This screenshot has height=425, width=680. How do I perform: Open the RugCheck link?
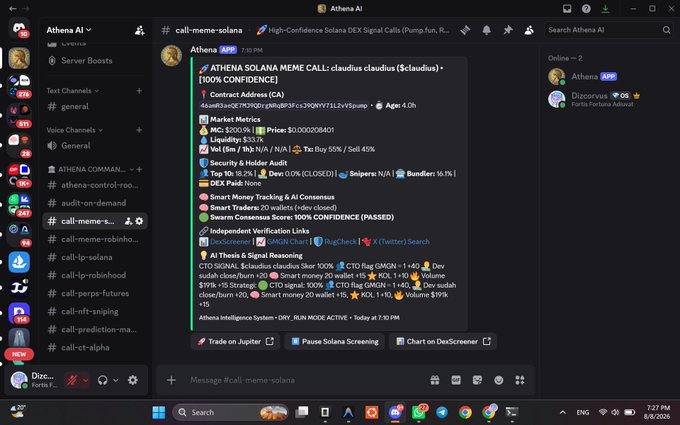click(x=340, y=242)
